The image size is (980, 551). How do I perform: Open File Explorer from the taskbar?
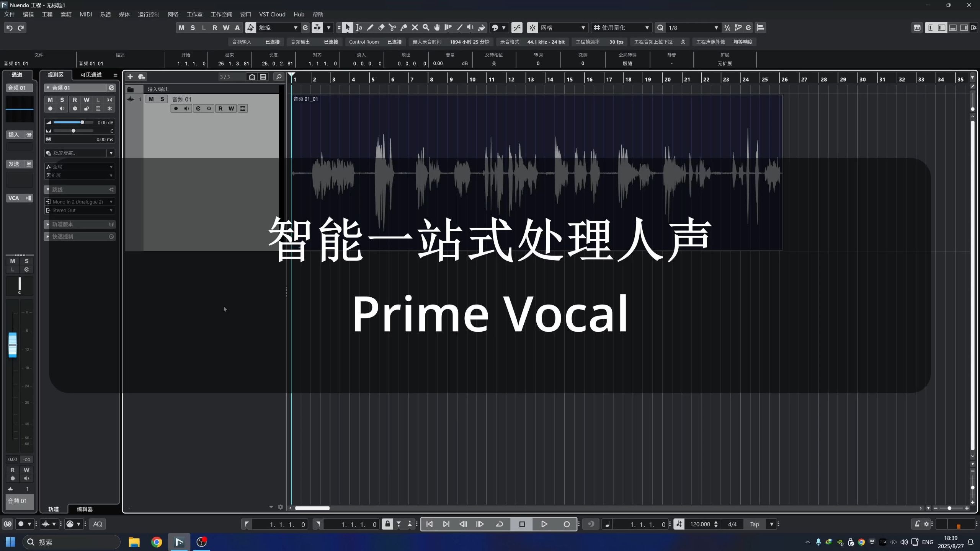point(134,542)
